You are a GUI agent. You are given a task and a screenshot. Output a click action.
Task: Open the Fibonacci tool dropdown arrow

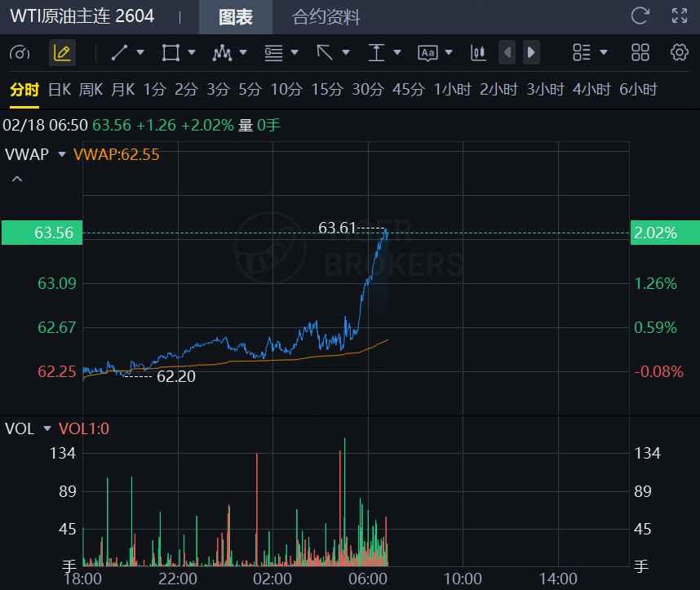click(x=295, y=53)
